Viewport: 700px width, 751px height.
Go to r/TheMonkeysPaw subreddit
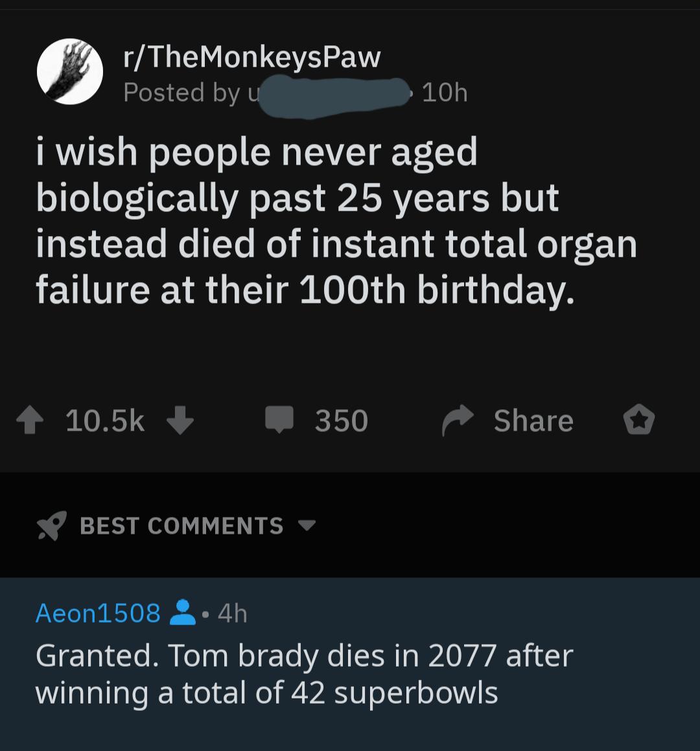(251, 58)
